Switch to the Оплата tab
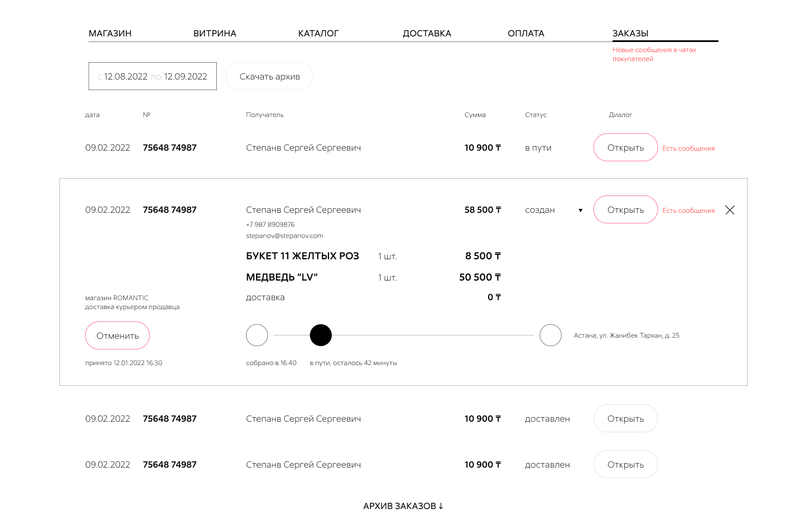This screenshot has width=807, height=532. pyautogui.click(x=526, y=34)
